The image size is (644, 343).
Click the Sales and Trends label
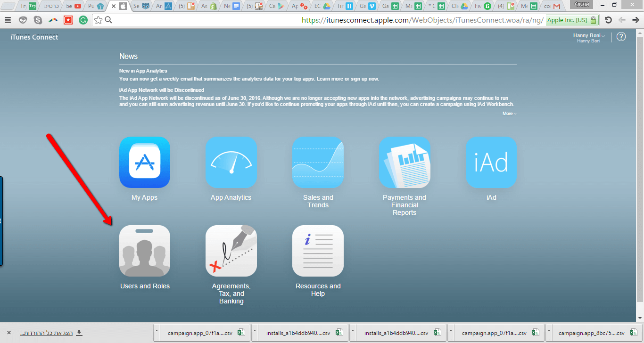point(318,201)
